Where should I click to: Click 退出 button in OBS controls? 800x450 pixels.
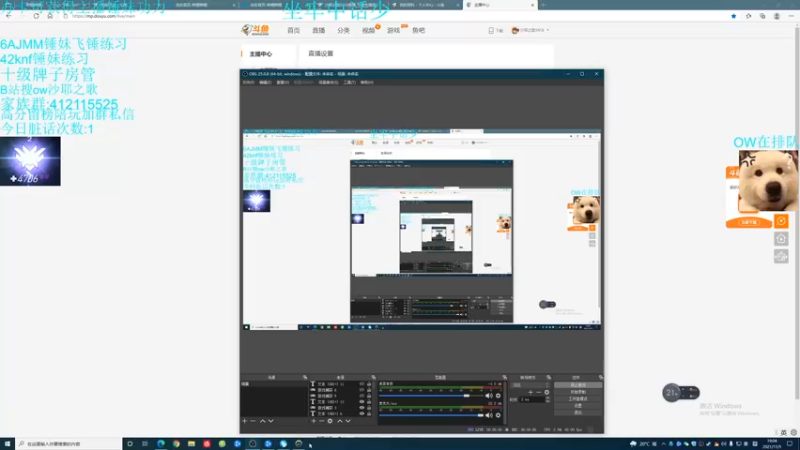[578, 412]
